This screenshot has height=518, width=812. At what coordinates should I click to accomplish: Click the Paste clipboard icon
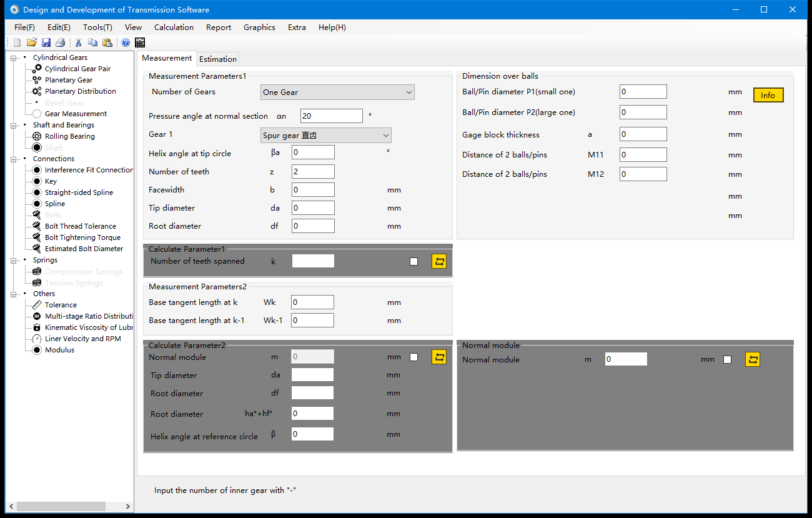pos(107,42)
